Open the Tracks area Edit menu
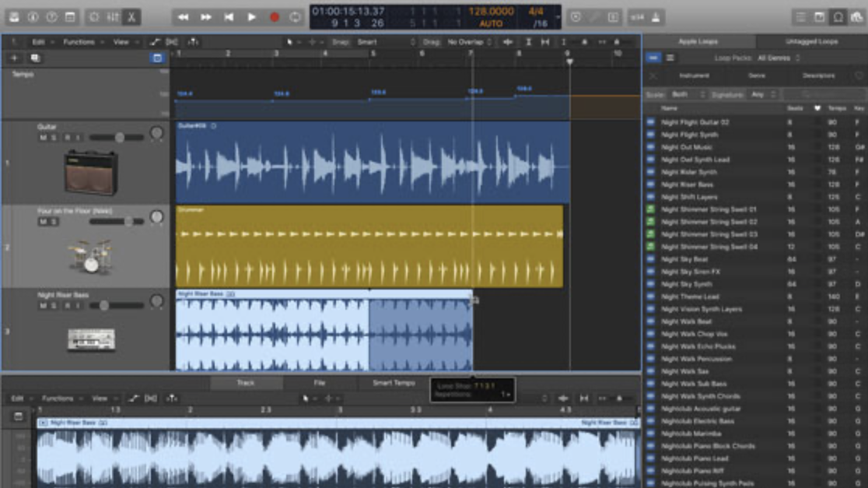The image size is (868, 488). [40, 42]
